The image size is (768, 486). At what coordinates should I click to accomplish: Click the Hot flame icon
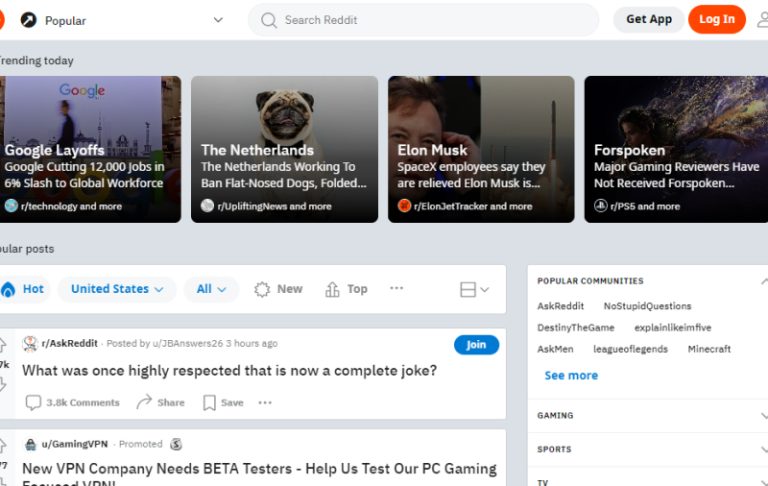(x=7, y=289)
